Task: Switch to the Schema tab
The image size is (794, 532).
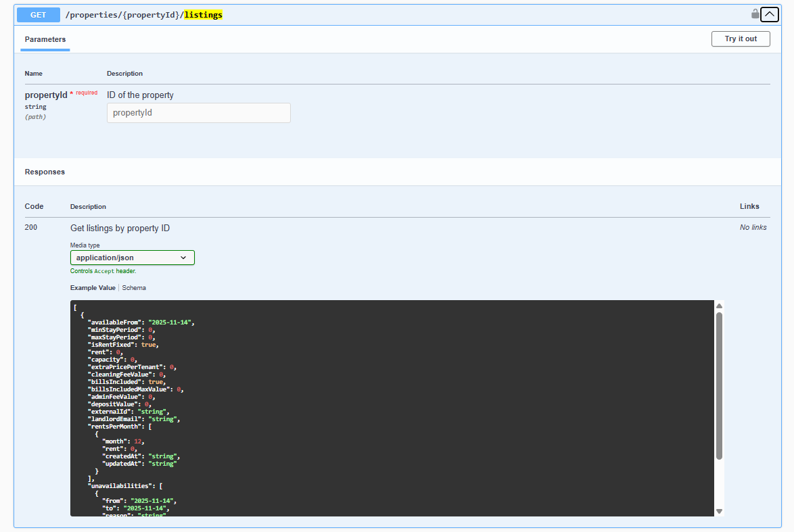Action: click(134, 288)
